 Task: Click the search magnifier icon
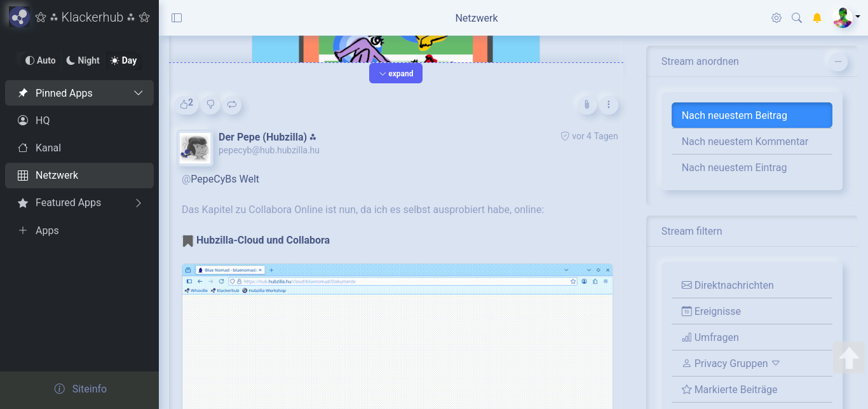coord(796,18)
